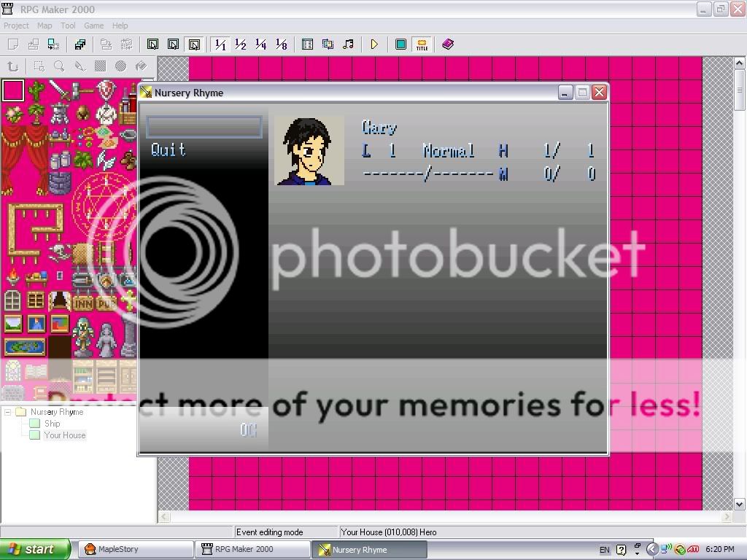Click the Save All Maps toolbar icon
The image size is (747, 560).
pos(80,44)
